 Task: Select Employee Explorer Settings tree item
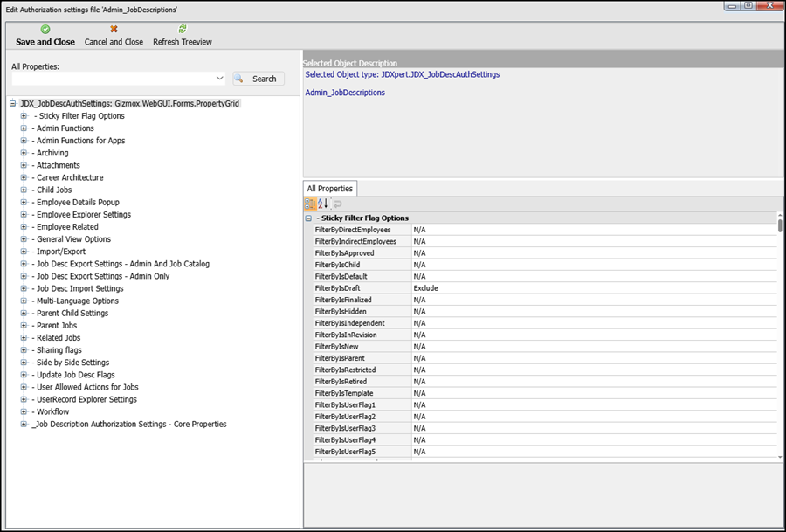coord(81,214)
